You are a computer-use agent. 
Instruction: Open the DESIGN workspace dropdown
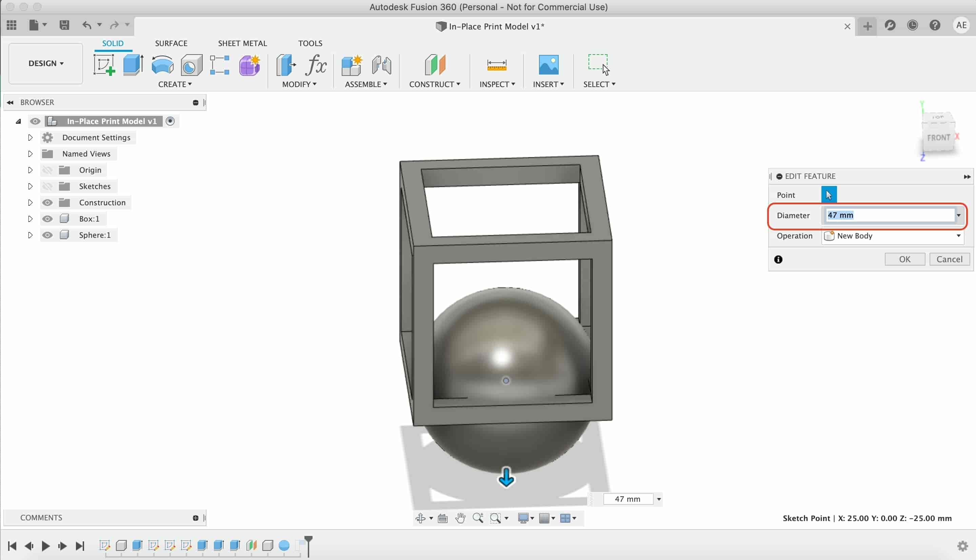point(46,63)
